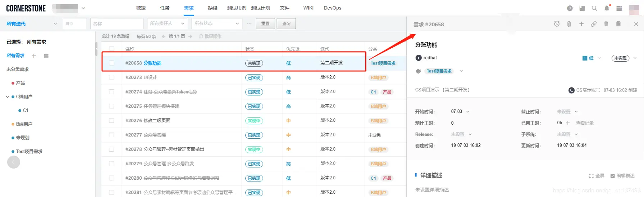Image resolution: width=644 pixels, height=197 pixels.
Task: Click the 批量操作 batch operation icon
Action: coord(201,36)
